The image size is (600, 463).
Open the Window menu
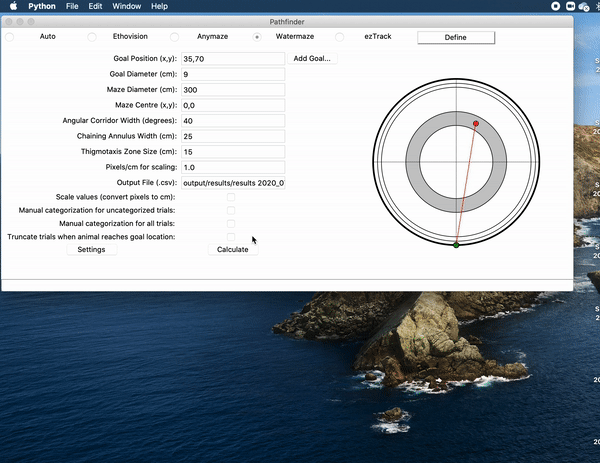tap(127, 6)
